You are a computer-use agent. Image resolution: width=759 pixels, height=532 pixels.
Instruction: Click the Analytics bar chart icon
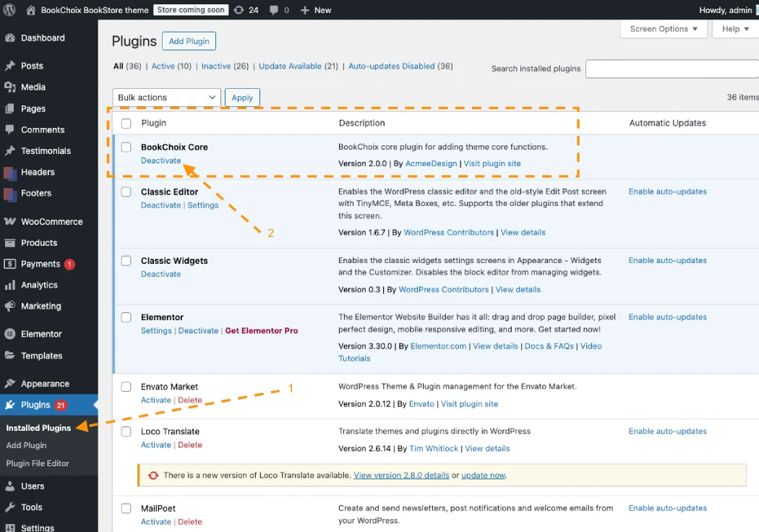(9, 285)
